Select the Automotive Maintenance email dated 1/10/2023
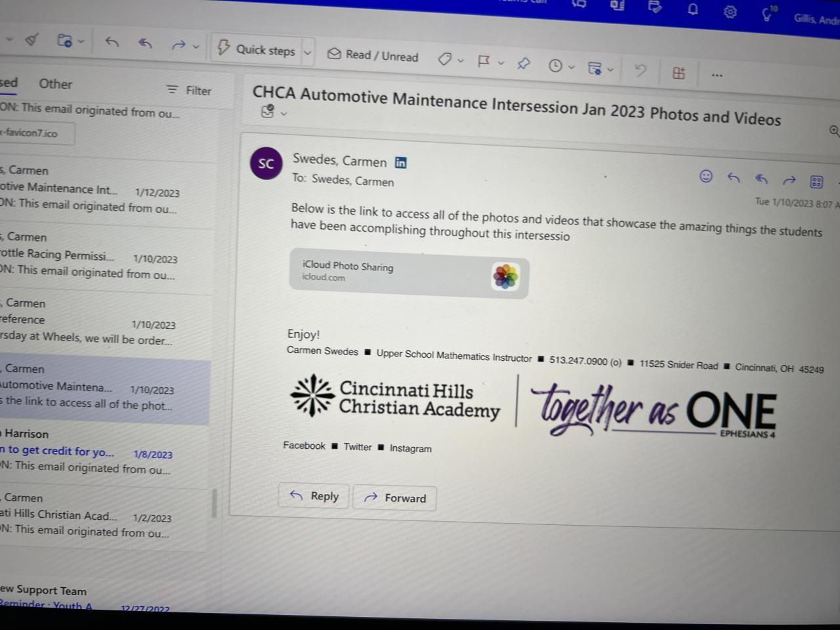Viewport: 840px width, 630px height. [105, 388]
